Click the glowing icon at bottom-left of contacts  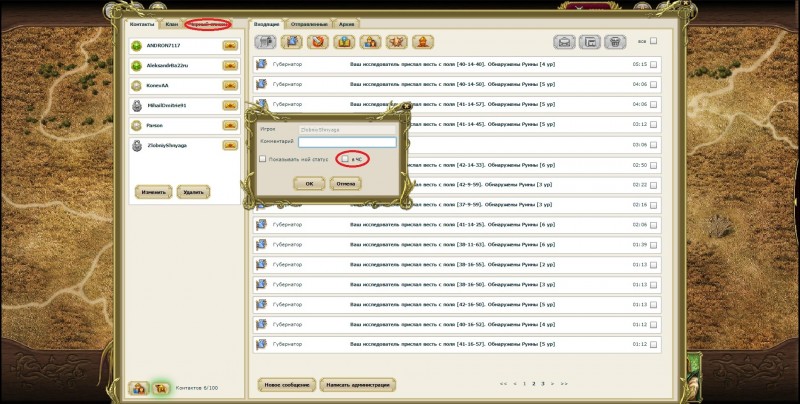pos(159,388)
